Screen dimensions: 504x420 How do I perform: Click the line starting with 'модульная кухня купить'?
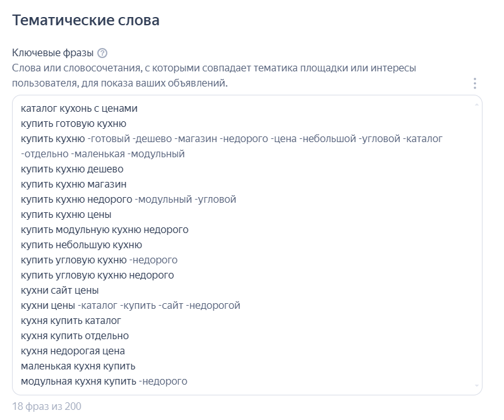pos(78,381)
